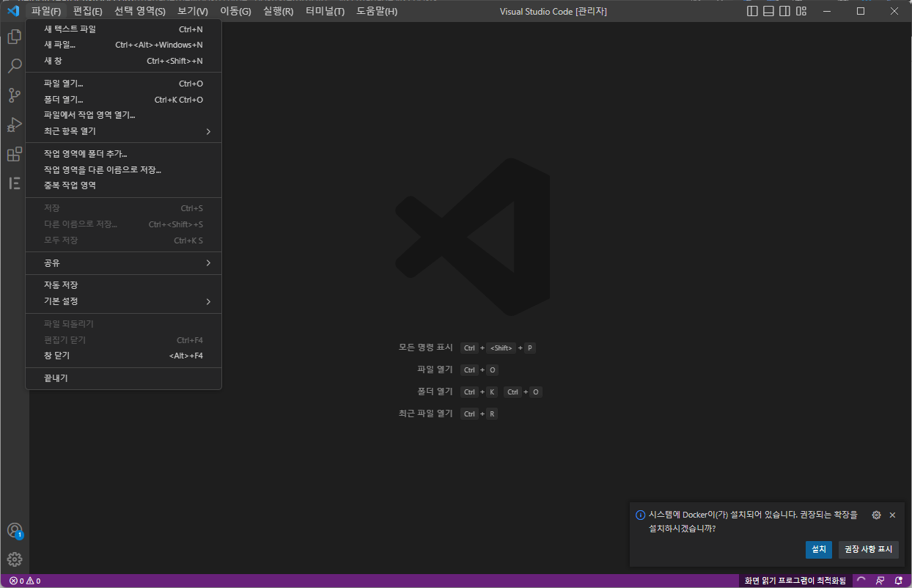Click the Docker notification info icon
The image size is (912, 588).
tap(640, 515)
